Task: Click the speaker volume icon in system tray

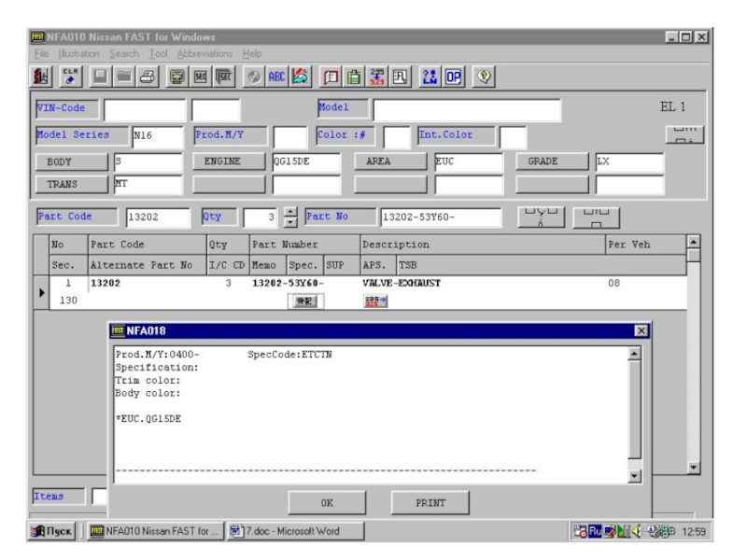Action: click(x=638, y=531)
